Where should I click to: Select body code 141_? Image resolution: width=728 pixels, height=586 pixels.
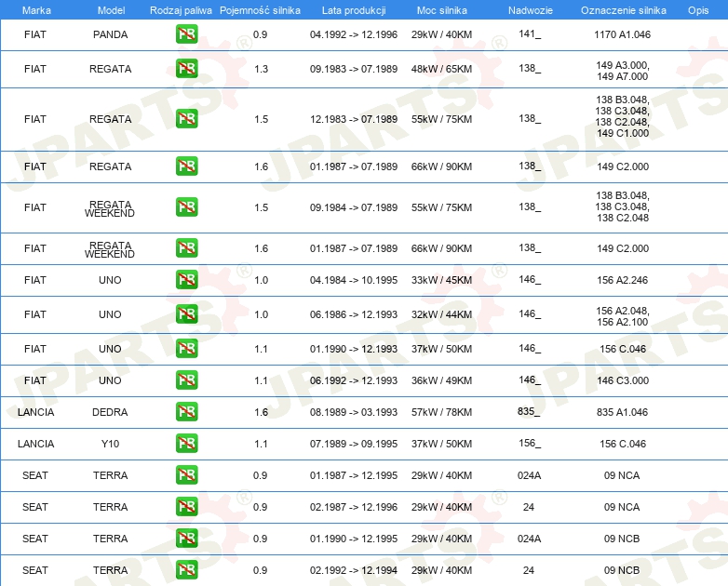pos(530,33)
